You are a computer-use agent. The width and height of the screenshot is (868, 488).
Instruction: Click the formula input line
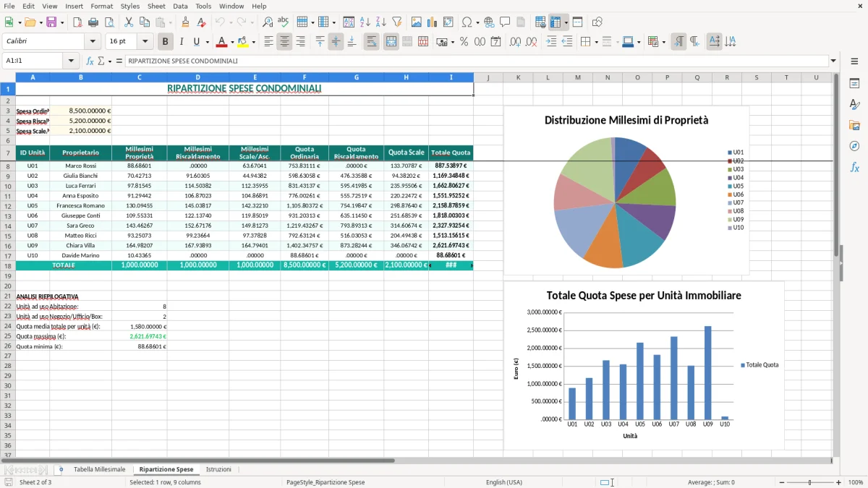coord(476,61)
